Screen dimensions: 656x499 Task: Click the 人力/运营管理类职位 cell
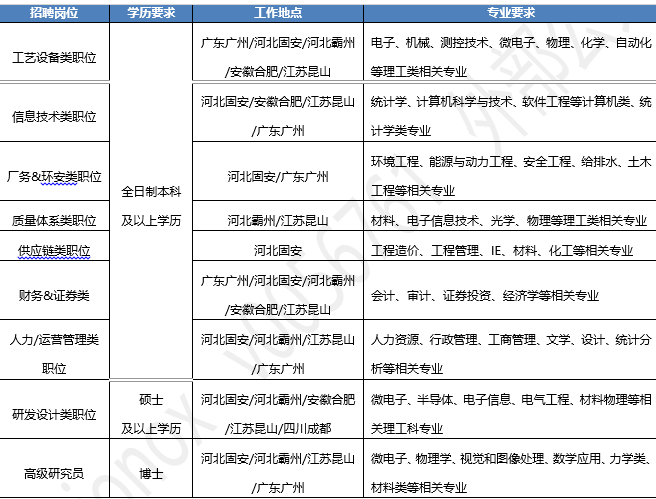(x=55, y=353)
